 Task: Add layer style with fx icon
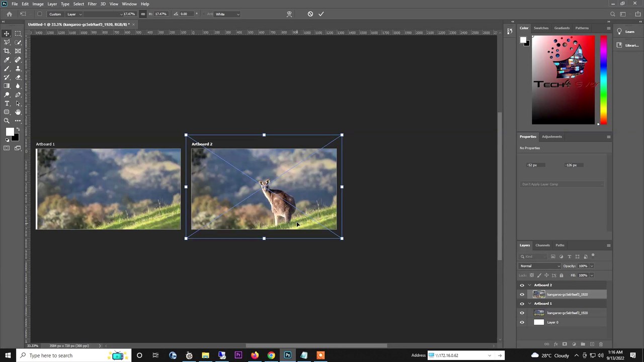coord(556,344)
